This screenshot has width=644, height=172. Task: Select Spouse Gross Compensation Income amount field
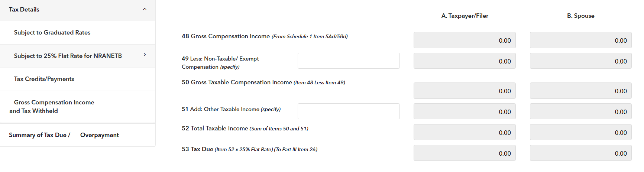[x=580, y=40]
